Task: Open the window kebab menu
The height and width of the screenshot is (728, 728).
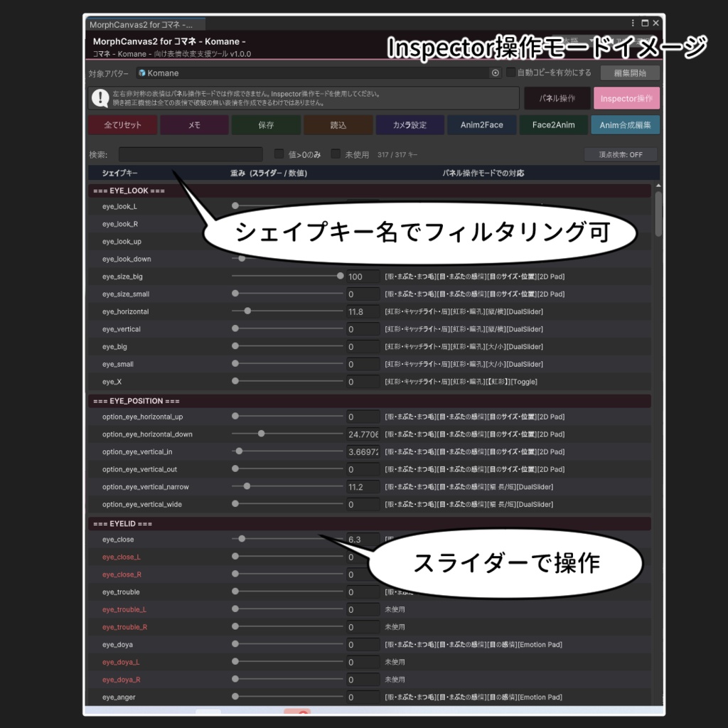Action: point(633,23)
